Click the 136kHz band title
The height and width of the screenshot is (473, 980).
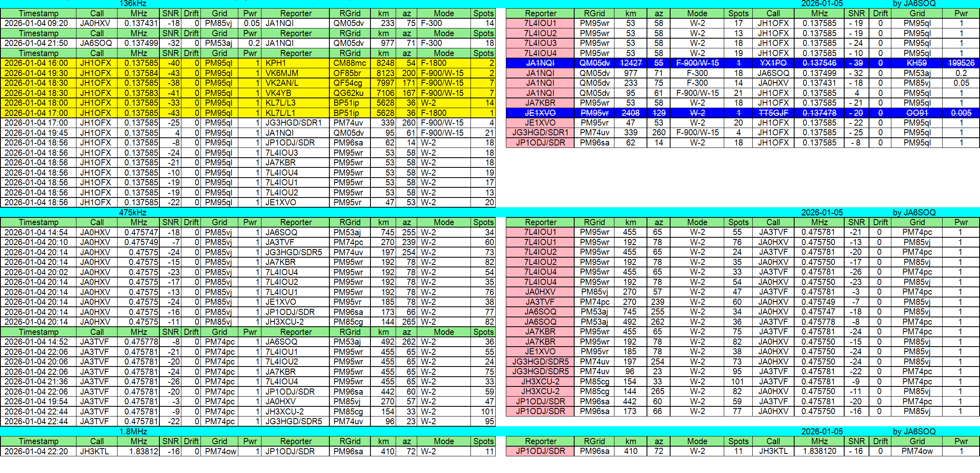(133, 4)
